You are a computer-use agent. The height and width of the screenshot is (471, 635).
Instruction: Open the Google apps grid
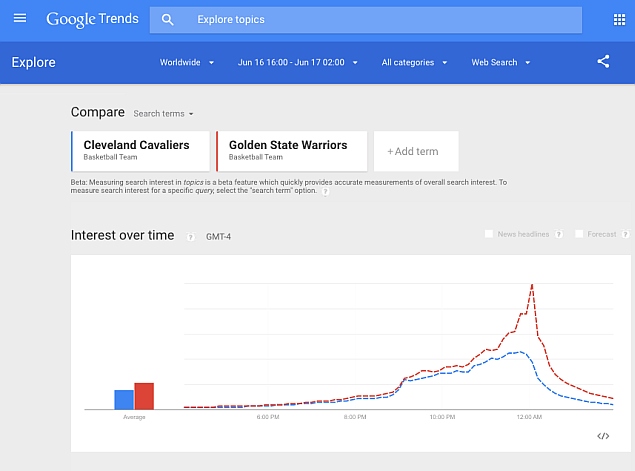pyautogui.click(x=619, y=19)
